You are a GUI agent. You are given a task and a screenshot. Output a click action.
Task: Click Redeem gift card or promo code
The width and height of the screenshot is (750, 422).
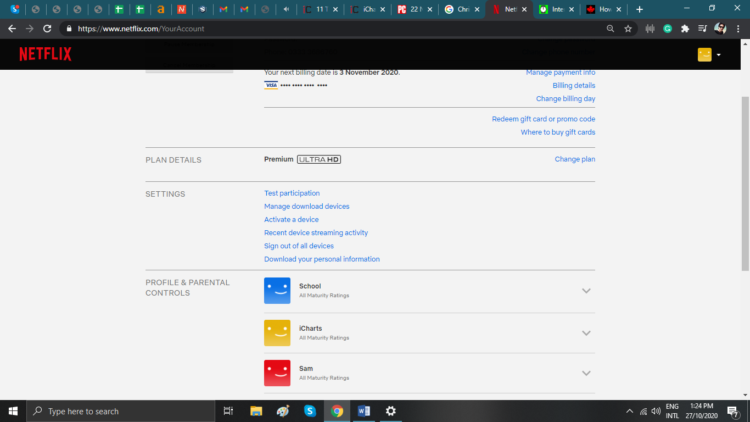[543, 119]
